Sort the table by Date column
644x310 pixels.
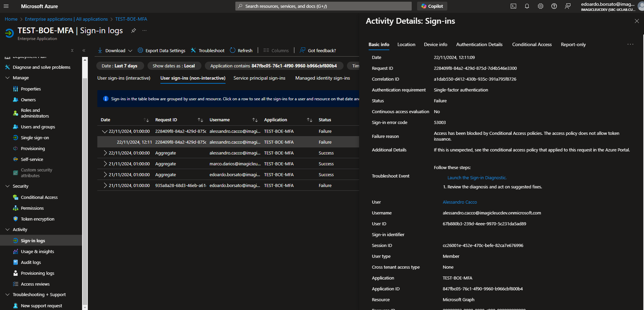point(146,120)
